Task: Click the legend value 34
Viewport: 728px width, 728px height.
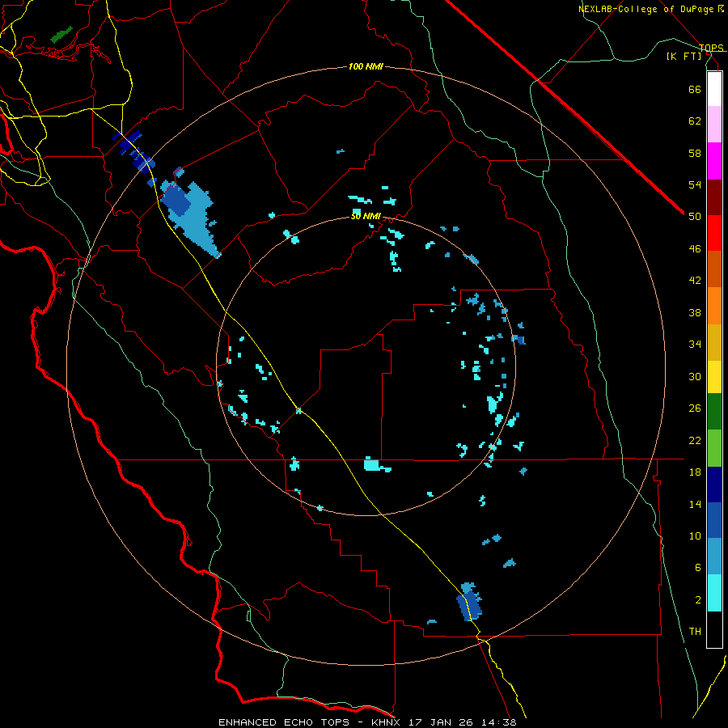Action: 695,345
